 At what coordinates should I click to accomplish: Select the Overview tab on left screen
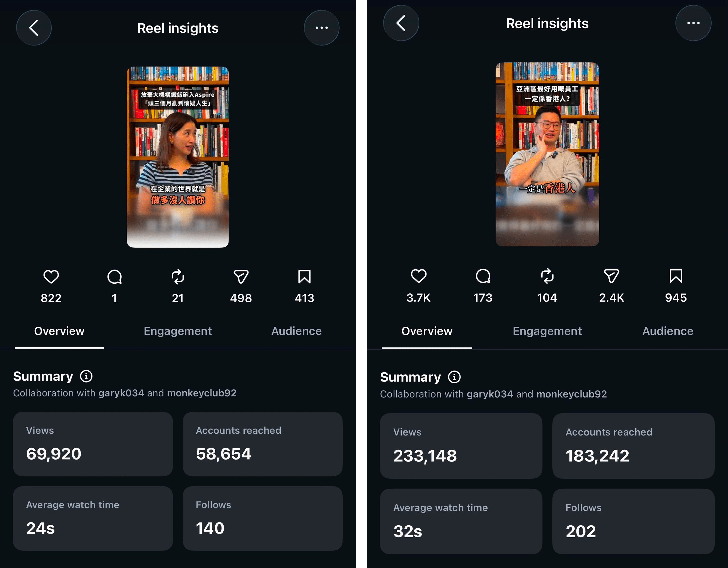click(x=59, y=331)
